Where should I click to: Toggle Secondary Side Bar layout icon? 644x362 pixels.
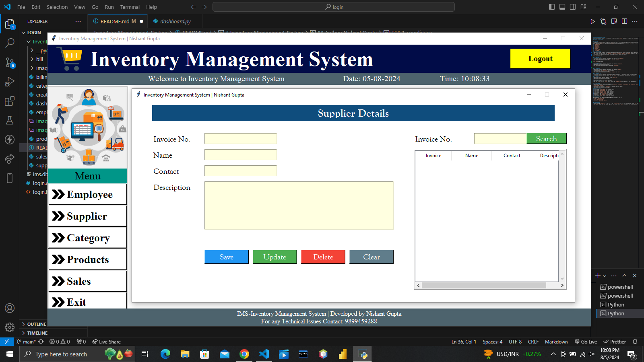[573, 7]
